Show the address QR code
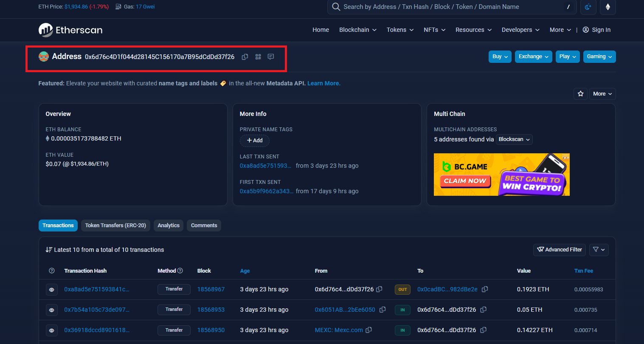Screen dimensions: 644x344 (x=258, y=57)
